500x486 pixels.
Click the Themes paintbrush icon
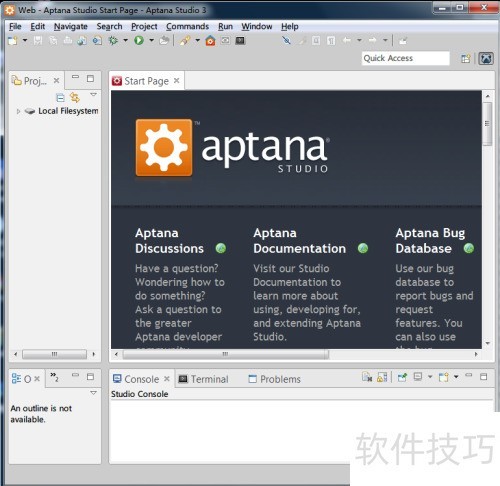(185, 41)
